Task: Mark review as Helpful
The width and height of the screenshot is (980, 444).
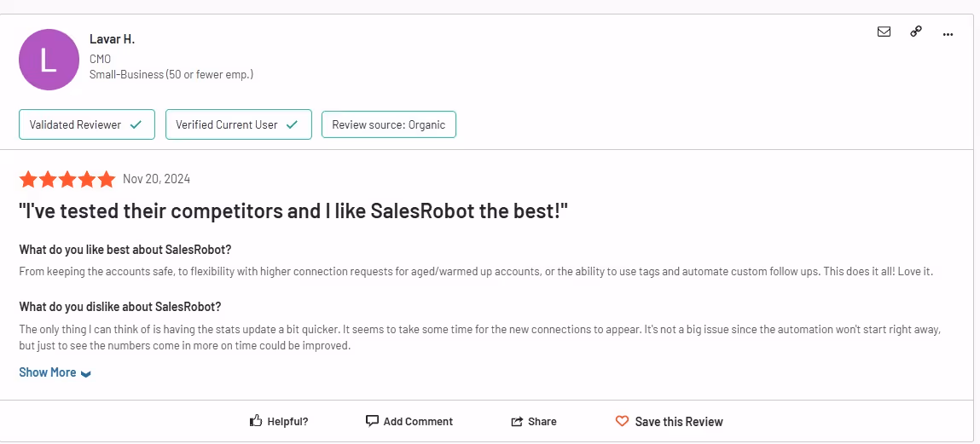Action: point(279,422)
